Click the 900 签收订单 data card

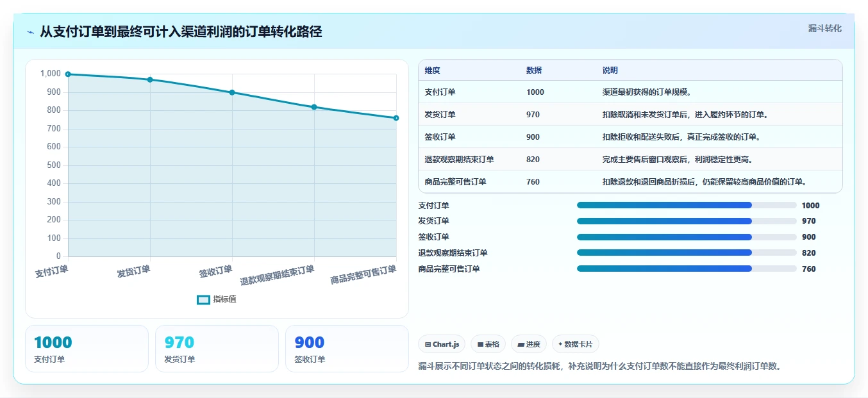click(x=347, y=349)
